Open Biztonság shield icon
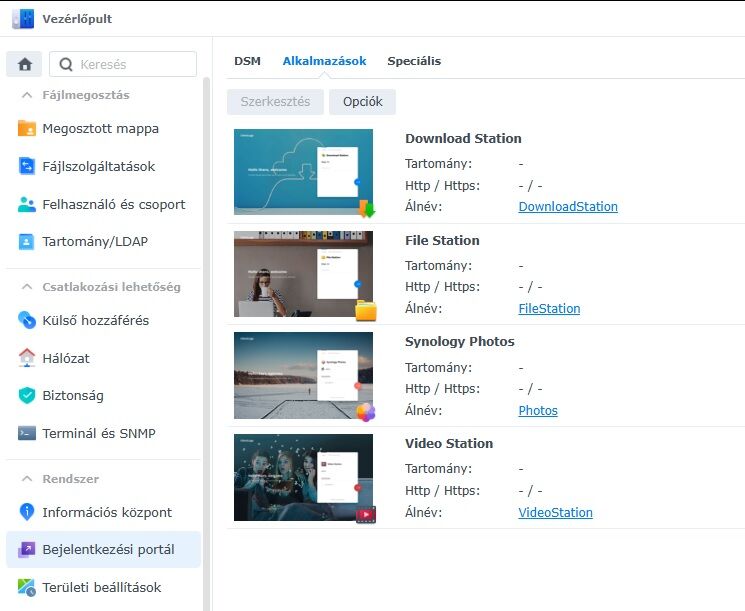This screenshot has width=745, height=611. [27, 395]
